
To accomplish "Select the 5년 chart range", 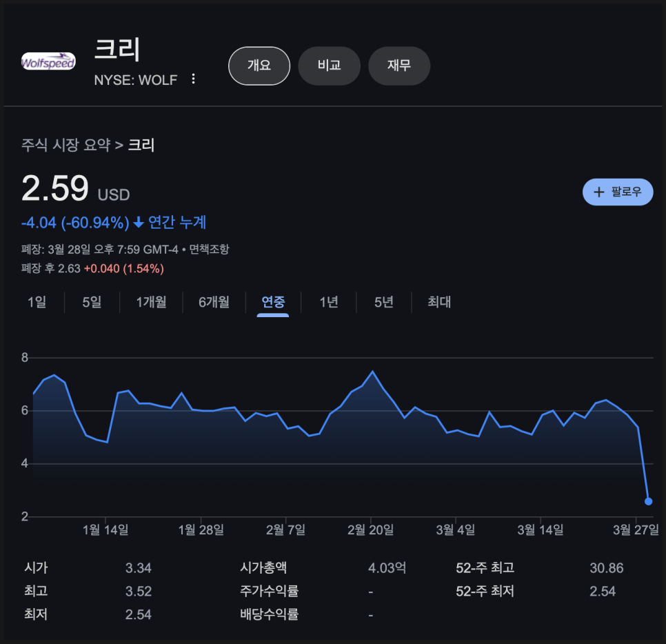I will (383, 302).
